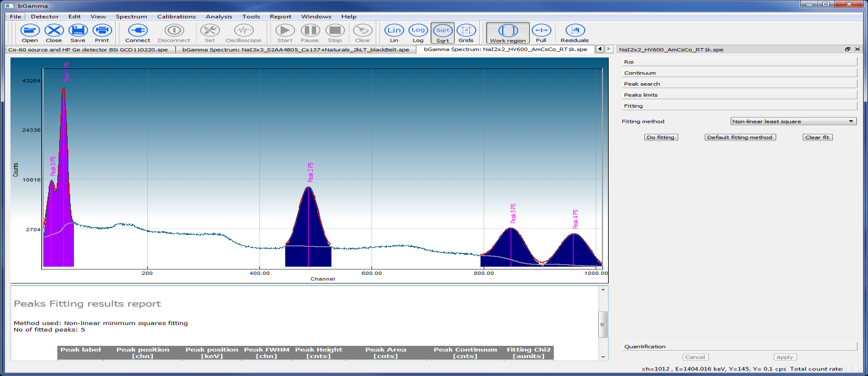Print the spectrum using Print icon
Image resolution: width=868 pixels, height=376 pixels.
coord(102,33)
